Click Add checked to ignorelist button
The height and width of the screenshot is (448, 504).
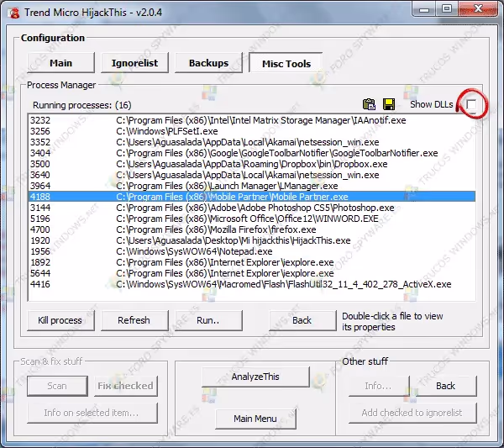point(412,413)
